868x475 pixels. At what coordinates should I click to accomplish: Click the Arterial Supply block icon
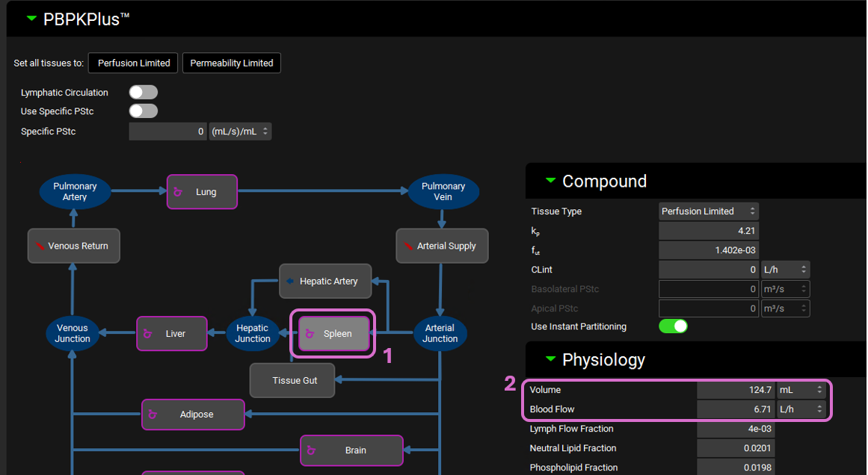click(x=408, y=246)
